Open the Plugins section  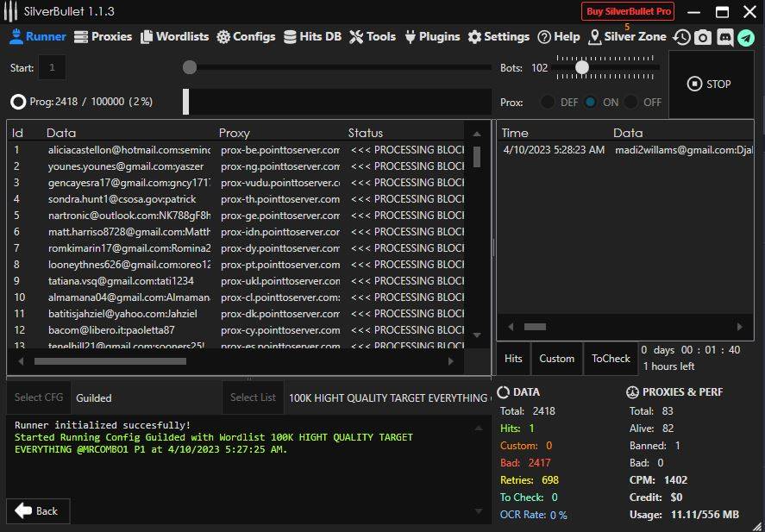432,37
